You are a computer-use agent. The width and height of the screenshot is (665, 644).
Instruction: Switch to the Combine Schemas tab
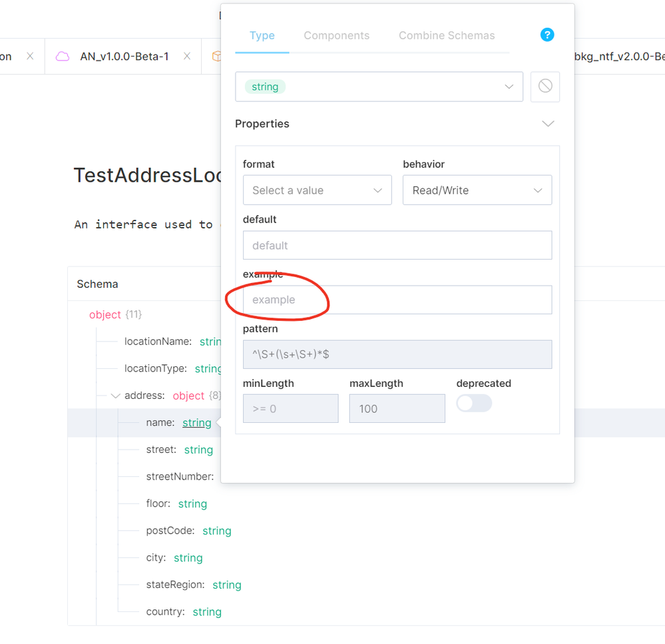point(447,36)
